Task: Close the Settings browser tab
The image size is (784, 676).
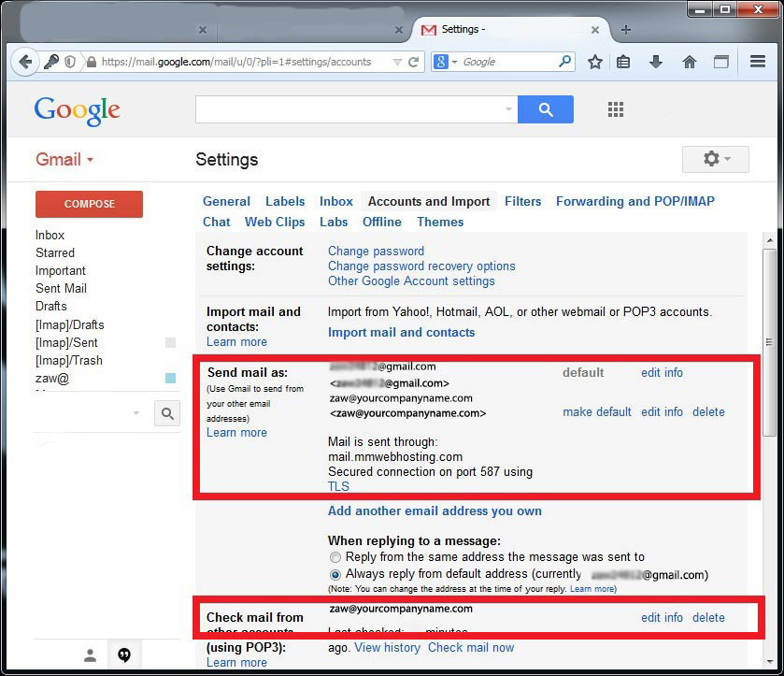Action: (x=595, y=30)
